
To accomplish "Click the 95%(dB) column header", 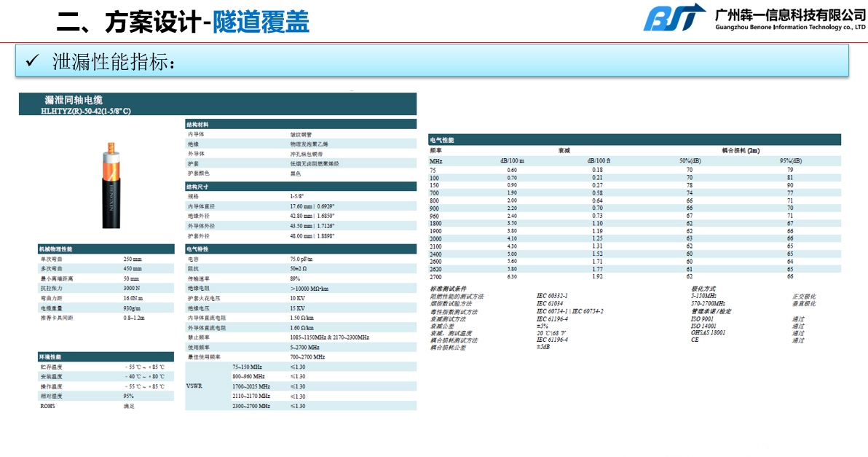I will (x=790, y=160).
